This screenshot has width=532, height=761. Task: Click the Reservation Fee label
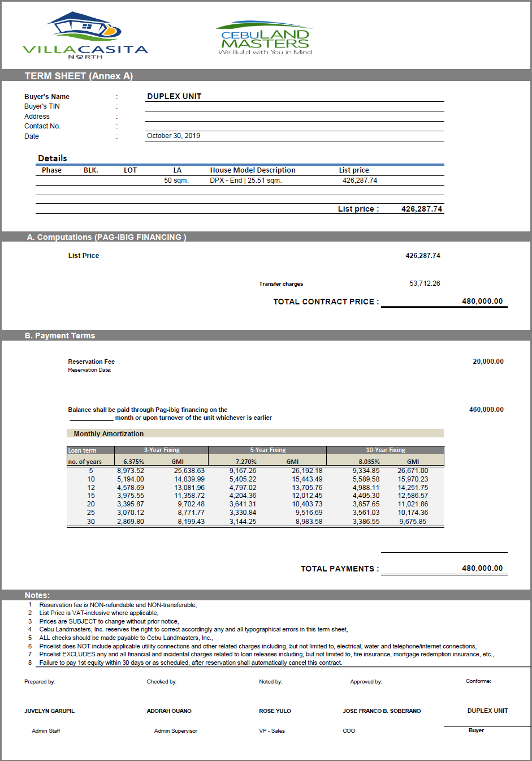91,362
